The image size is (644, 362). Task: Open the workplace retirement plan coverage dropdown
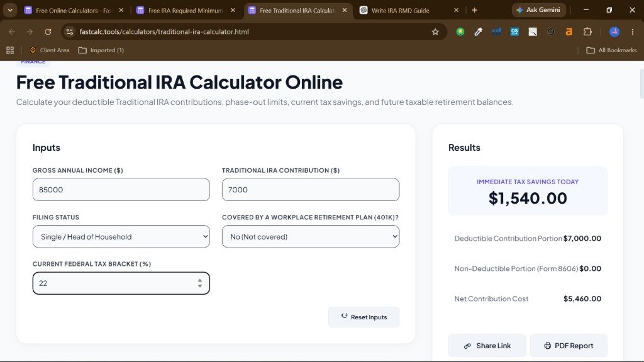pyautogui.click(x=311, y=236)
